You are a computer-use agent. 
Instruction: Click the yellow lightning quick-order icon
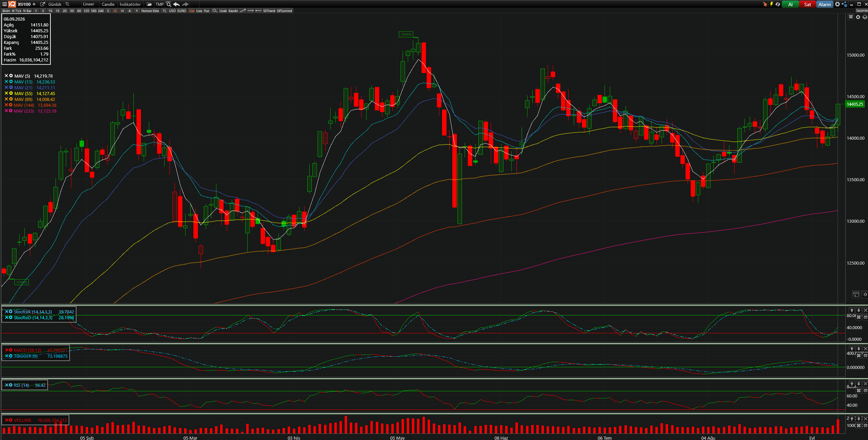click(x=771, y=4)
